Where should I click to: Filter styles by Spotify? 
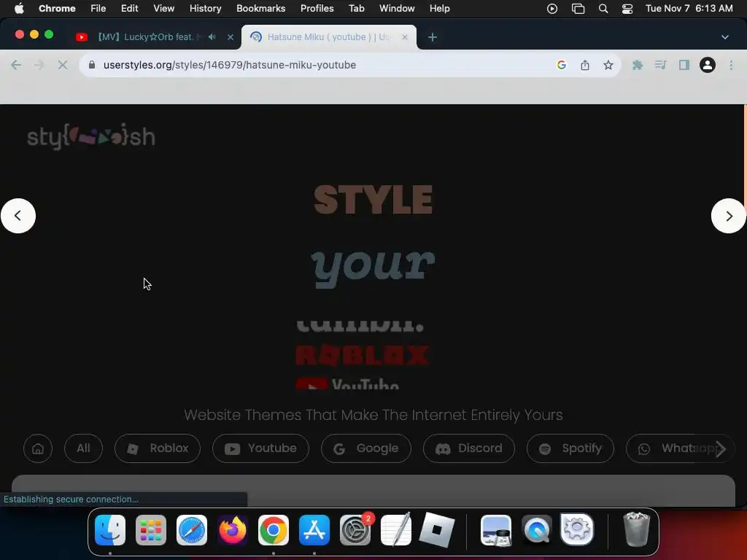[x=570, y=448]
